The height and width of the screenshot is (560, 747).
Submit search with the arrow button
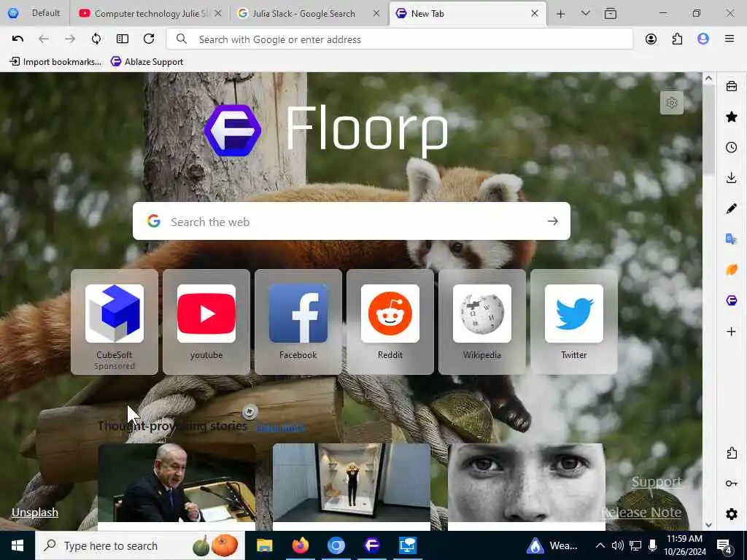553,221
